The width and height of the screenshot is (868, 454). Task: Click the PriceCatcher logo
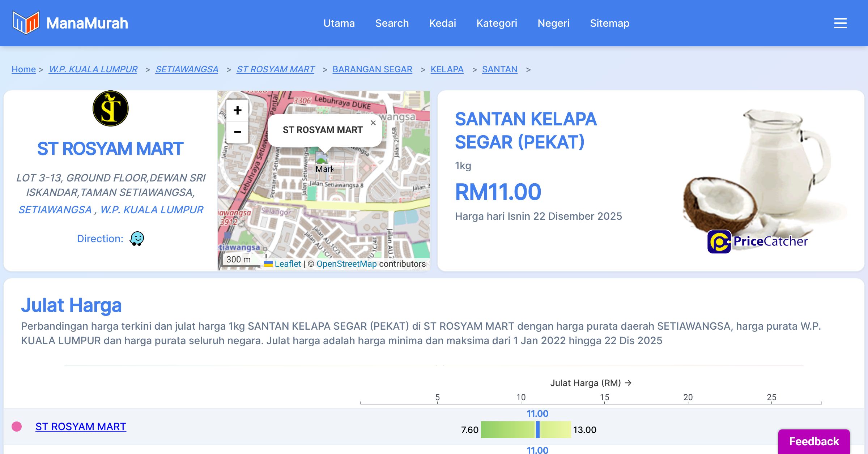(757, 241)
